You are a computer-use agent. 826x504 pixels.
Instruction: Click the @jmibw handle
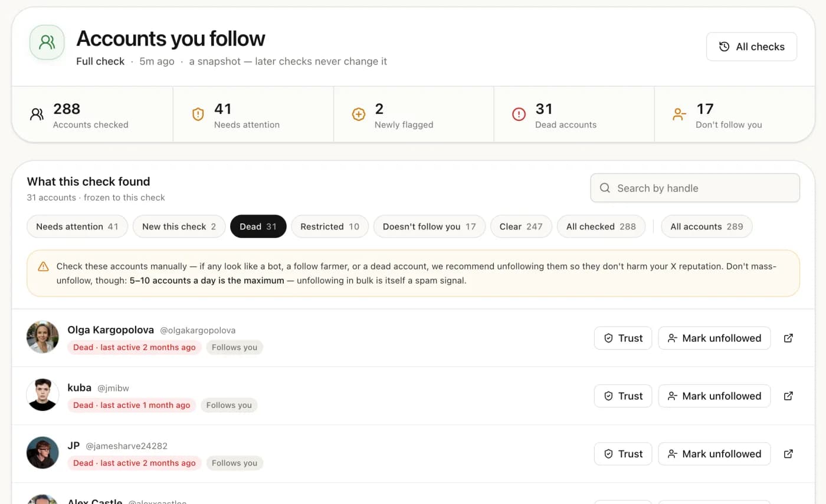[x=113, y=388]
